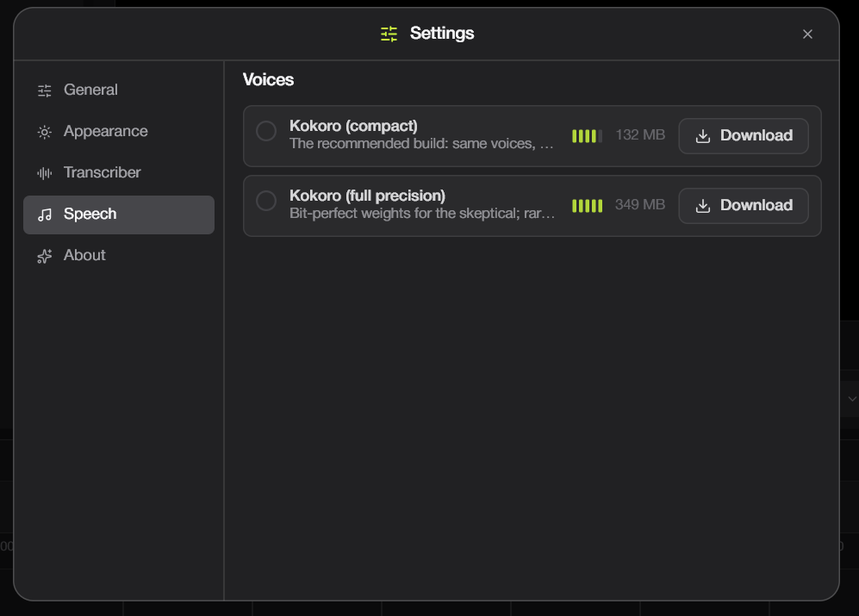Click the Voices heading
This screenshot has width=859, height=616.
269,80
